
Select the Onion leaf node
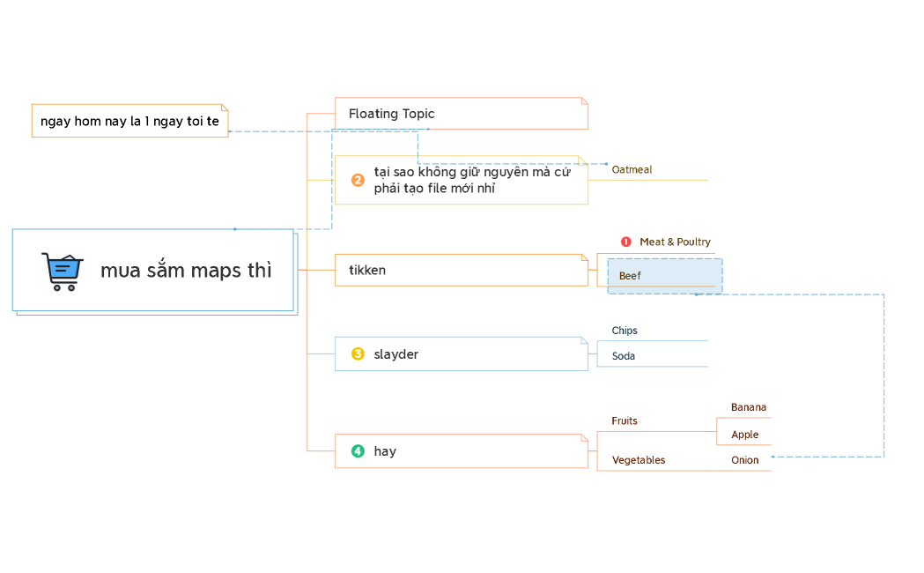[744, 460]
